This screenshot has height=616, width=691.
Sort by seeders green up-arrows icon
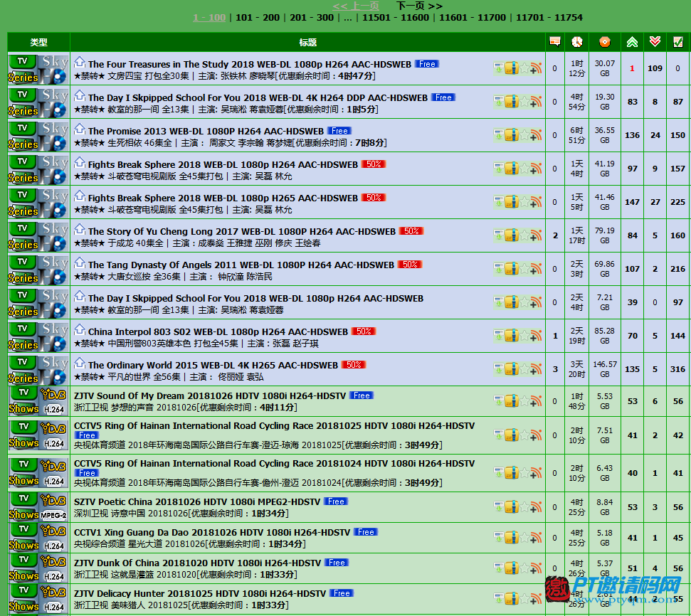(x=632, y=42)
